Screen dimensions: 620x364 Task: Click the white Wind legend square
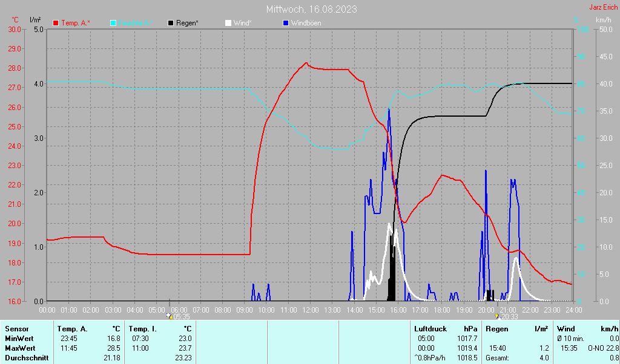228,23
